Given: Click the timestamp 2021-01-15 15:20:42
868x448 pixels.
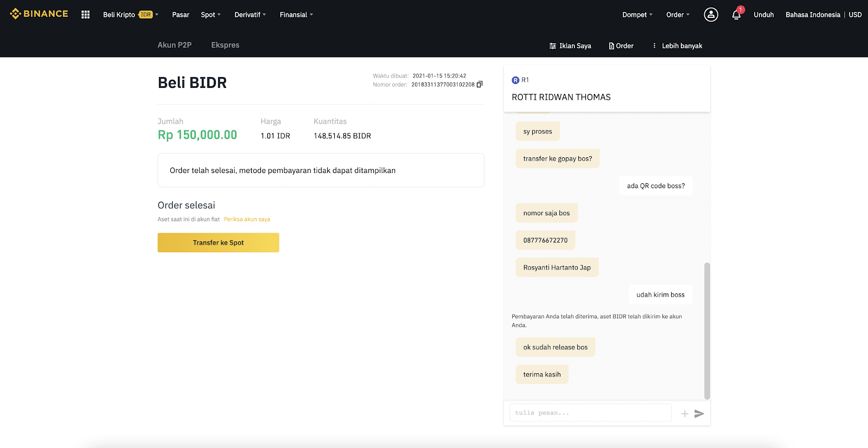Looking at the screenshot, I should point(439,76).
